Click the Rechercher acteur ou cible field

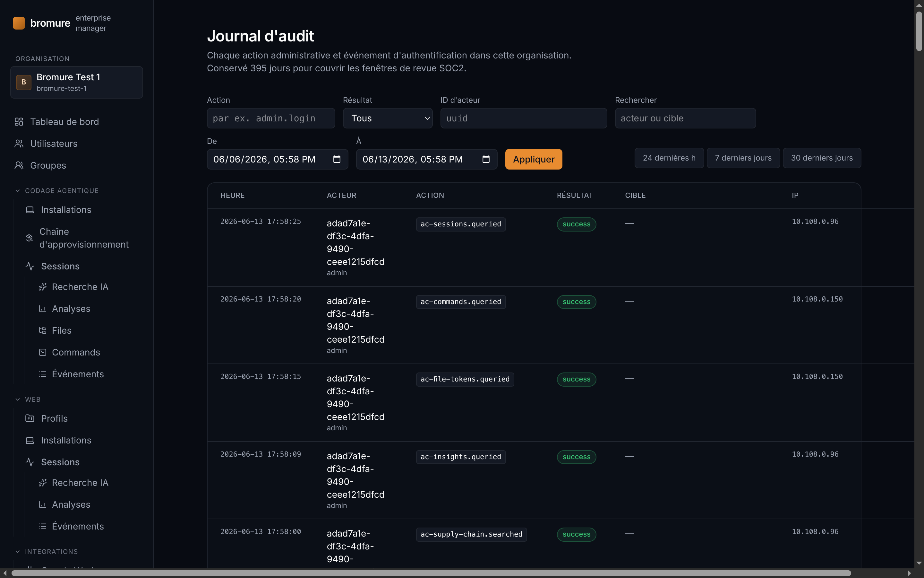point(685,118)
